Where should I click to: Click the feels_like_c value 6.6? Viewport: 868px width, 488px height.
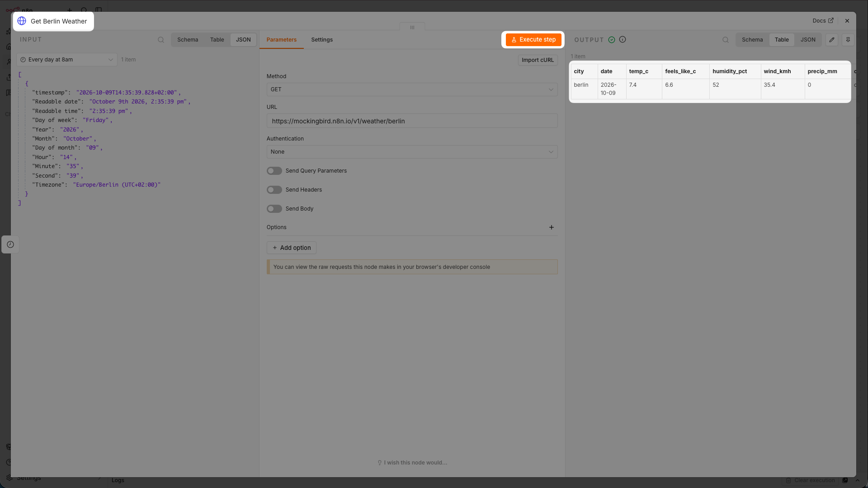coord(669,85)
